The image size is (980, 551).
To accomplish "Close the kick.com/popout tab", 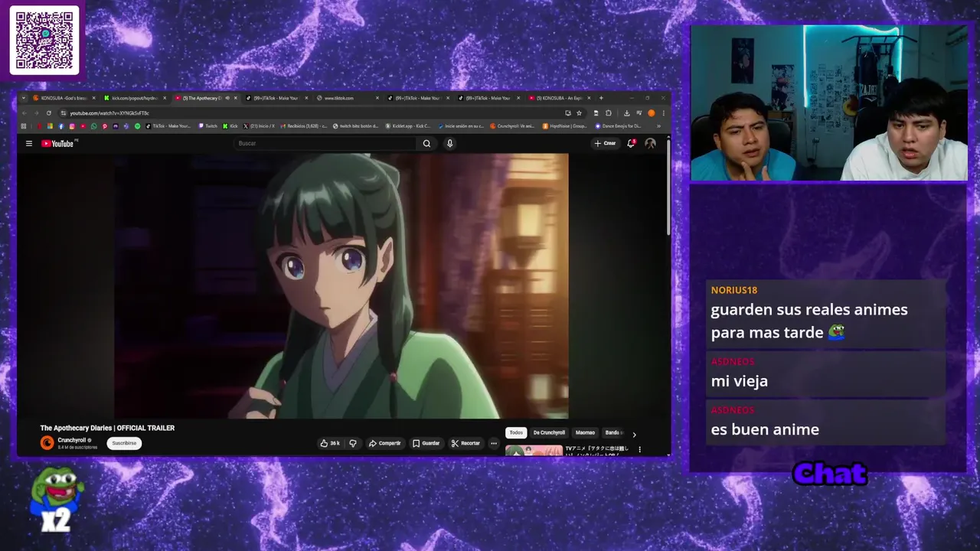I will tap(165, 98).
